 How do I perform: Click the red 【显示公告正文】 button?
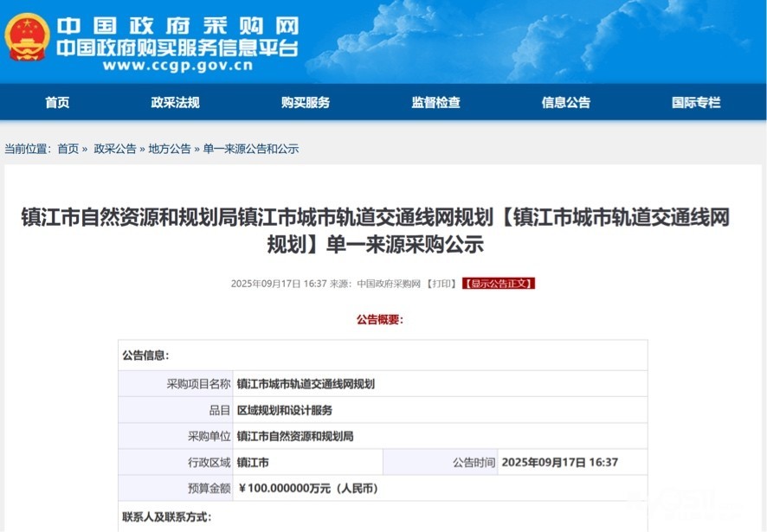[x=499, y=283]
